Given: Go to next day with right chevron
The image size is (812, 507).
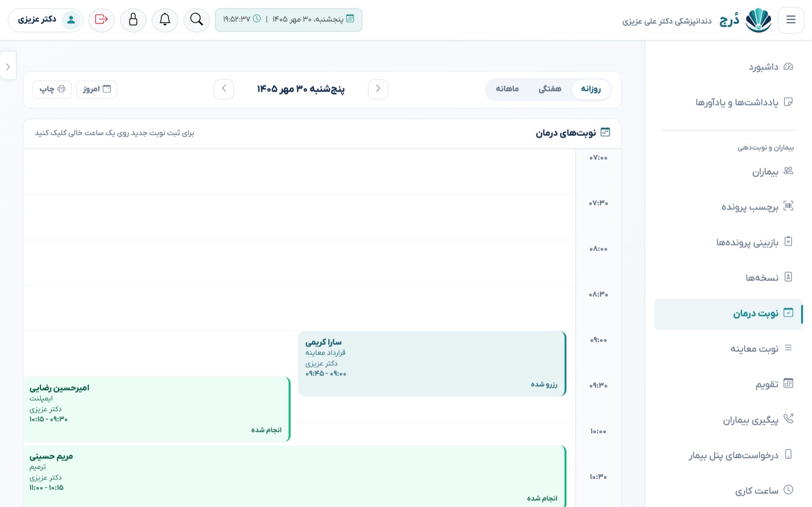Looking at the screenshot, I should tap(378, 89).
